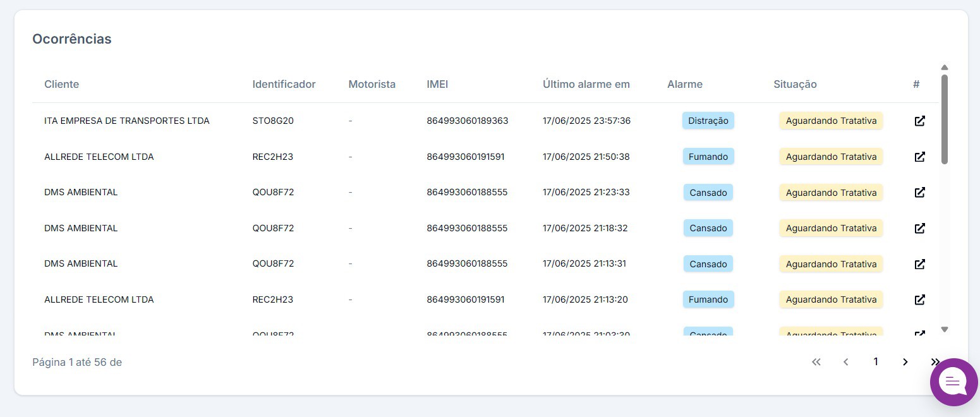Image resolution: width=980 pixels, height=417 pixels.
Task: Open details for the 21:23:33 Cansado occurrence
Action: click(x=920, y=192)
